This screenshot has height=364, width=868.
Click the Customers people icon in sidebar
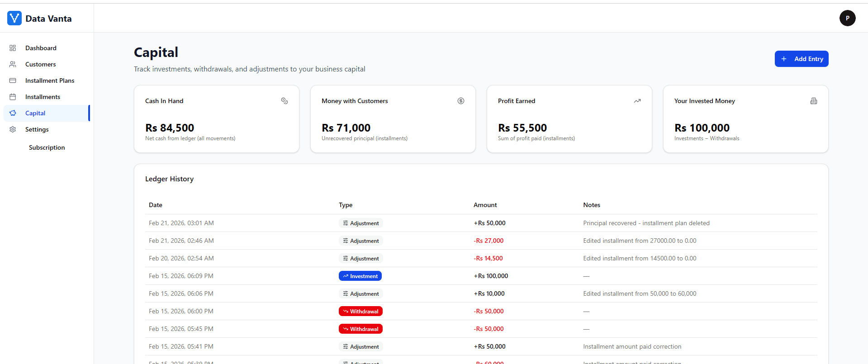(x=13, y=64)
